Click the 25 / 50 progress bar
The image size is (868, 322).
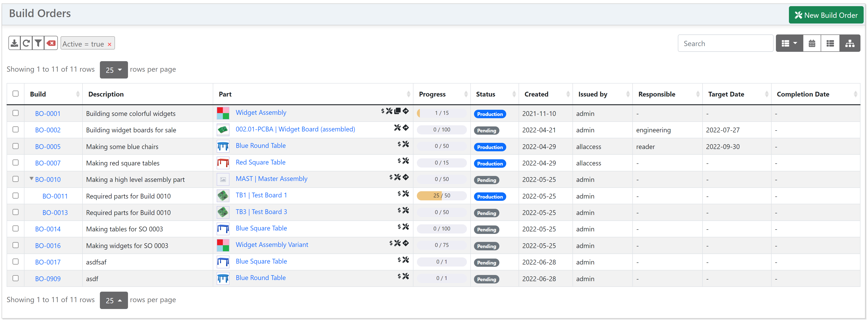point(441,196)
